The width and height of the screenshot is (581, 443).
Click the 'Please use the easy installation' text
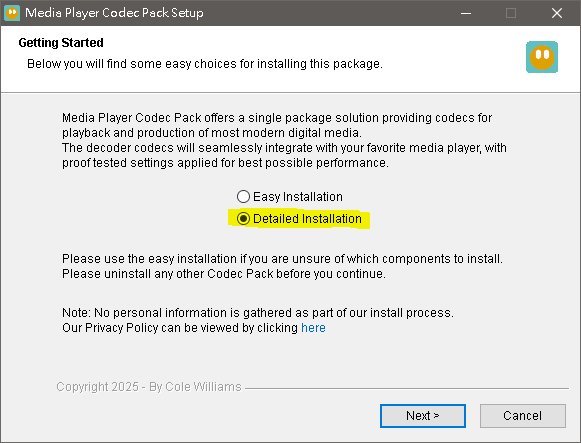(x=282, y=259)
